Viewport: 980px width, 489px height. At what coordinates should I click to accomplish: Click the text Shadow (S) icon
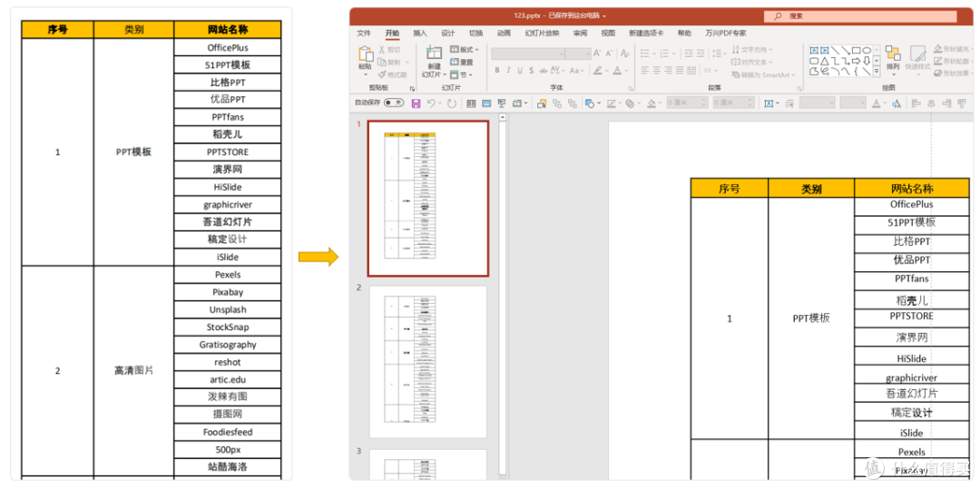pyautogui.click(x=531, y=71)
